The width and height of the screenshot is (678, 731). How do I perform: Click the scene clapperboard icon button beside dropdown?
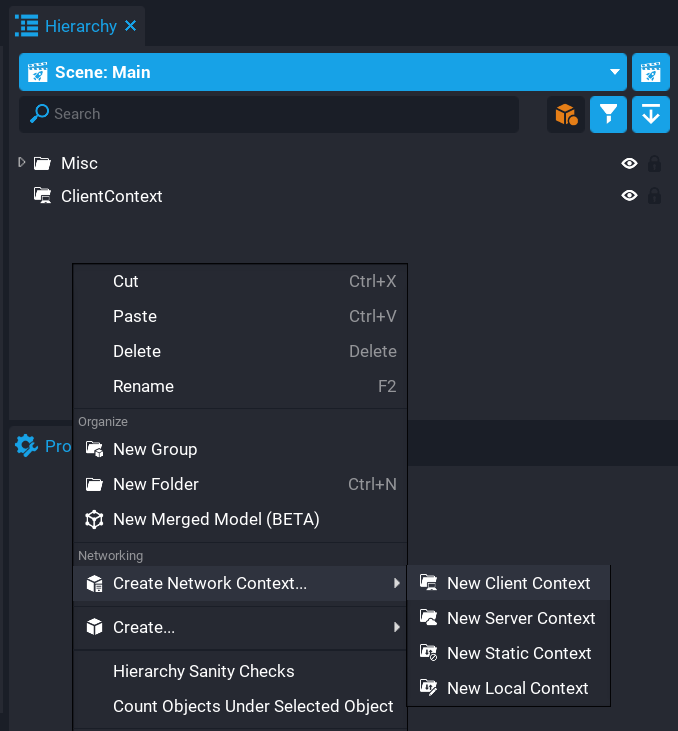[651, 72]
